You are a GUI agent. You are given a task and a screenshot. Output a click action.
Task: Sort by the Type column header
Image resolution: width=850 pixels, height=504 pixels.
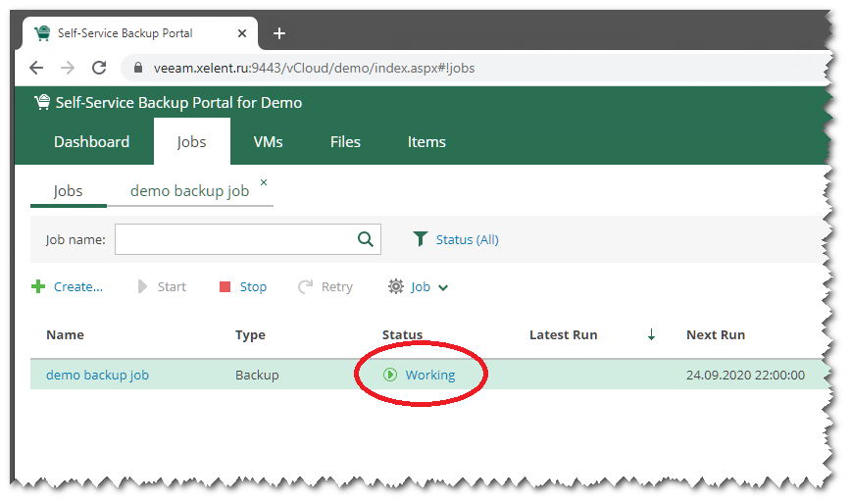[250, 335]
